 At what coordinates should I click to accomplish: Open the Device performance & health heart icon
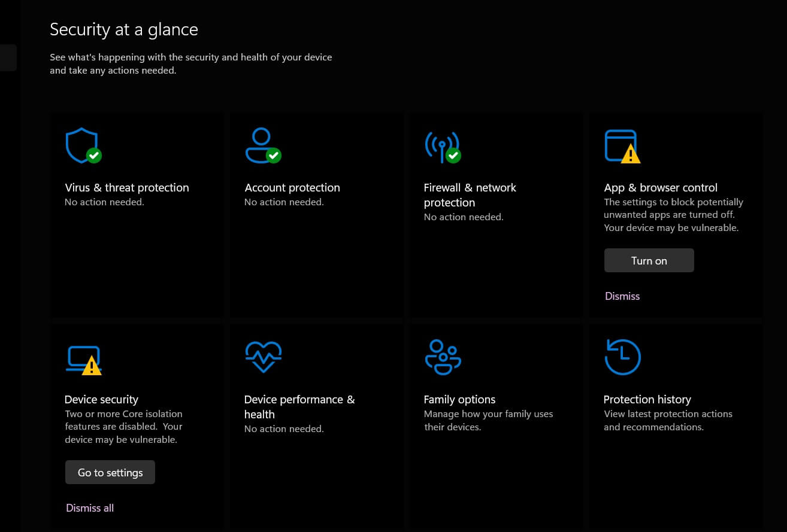tap(262, 357)
